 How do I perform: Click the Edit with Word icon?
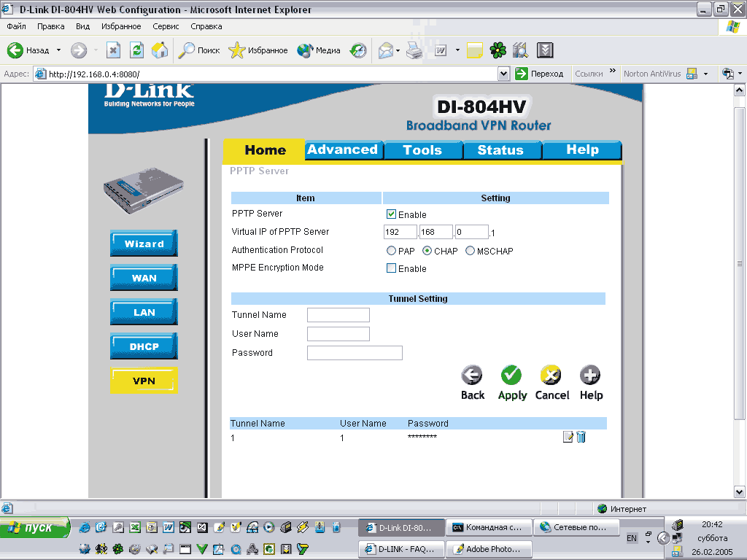[441, 50]
